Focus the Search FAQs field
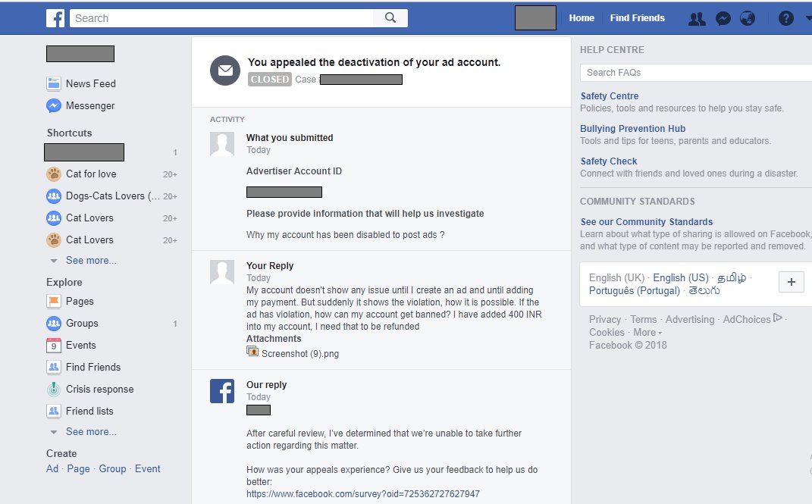The image size is (812, 504). [696, 73]
